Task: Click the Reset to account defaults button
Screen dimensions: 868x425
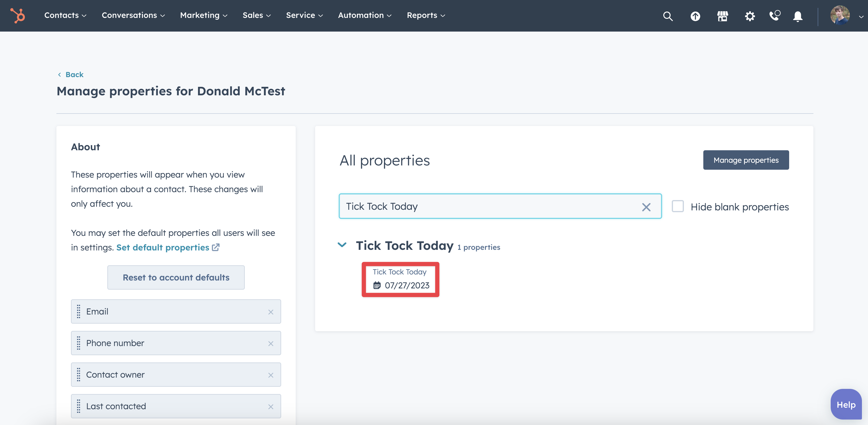Action: (176, 277)
